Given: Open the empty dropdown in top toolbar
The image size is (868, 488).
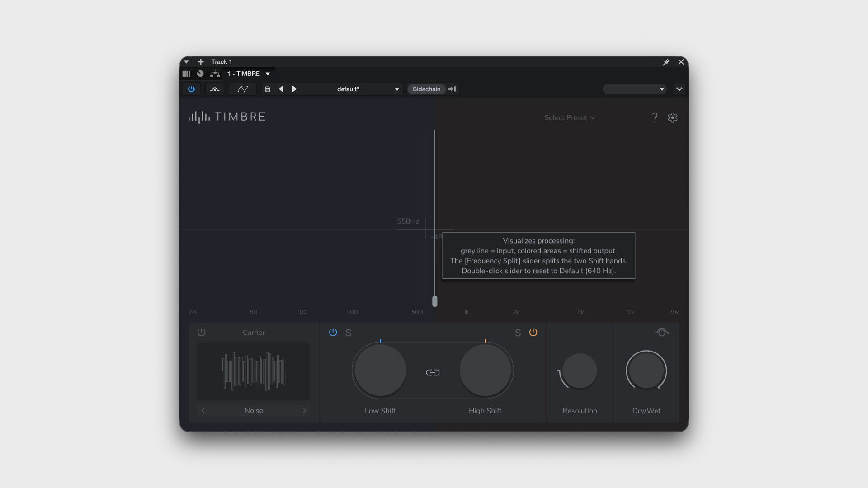Looking at the screenshot, I should 634,89.
